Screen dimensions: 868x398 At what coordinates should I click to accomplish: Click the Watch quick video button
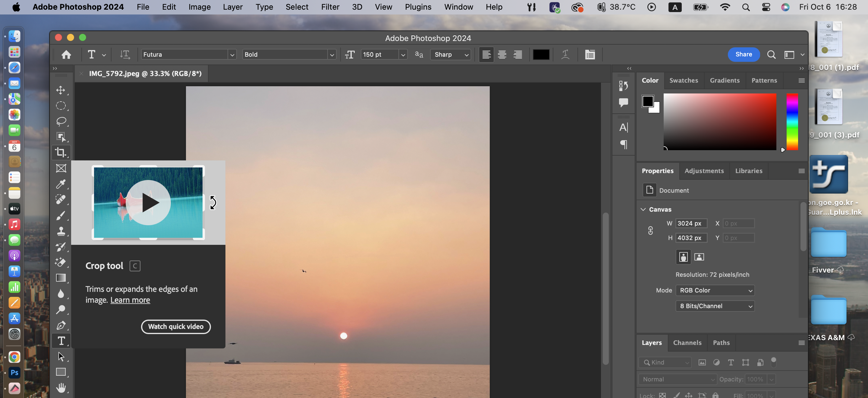175,327
